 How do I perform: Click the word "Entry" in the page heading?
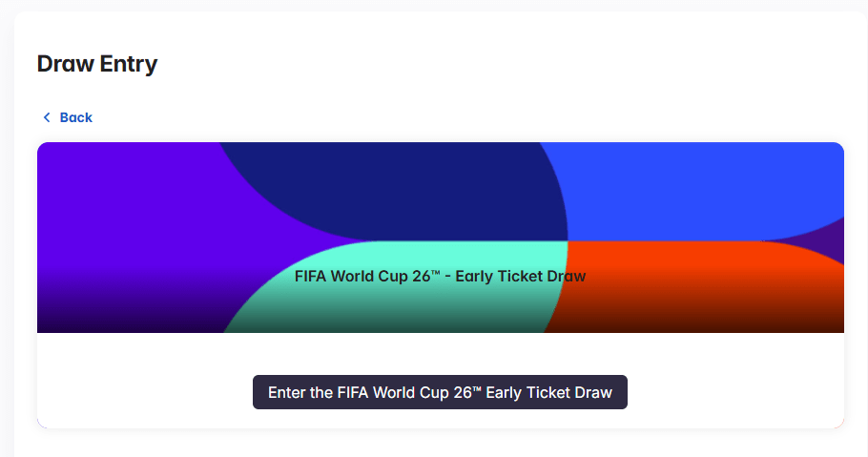point(127,64)
